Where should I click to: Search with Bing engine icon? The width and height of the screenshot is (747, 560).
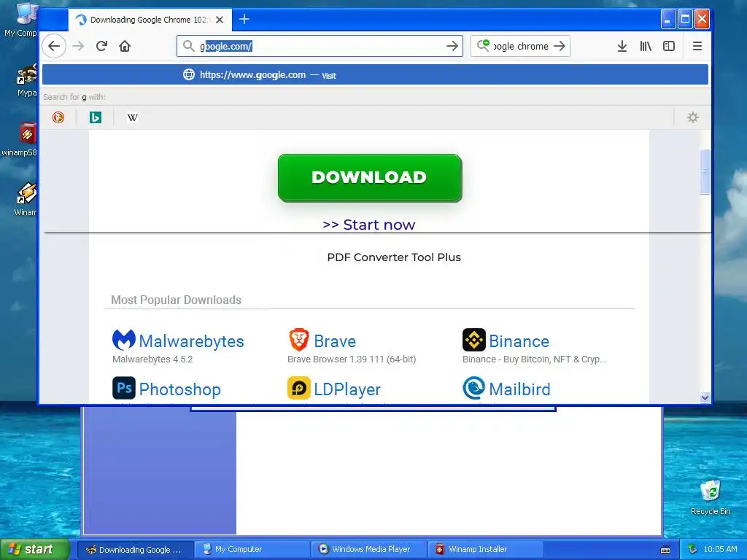tap(96, 117)
